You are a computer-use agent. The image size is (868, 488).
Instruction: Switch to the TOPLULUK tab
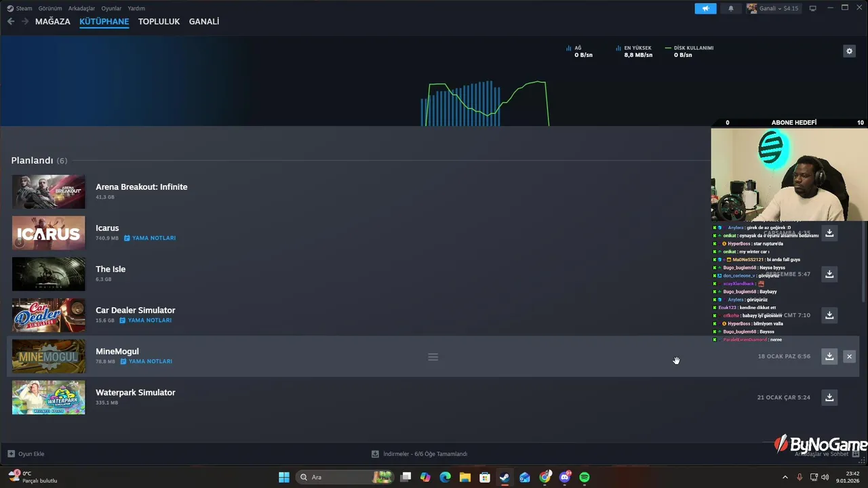(x=159, y=22)
